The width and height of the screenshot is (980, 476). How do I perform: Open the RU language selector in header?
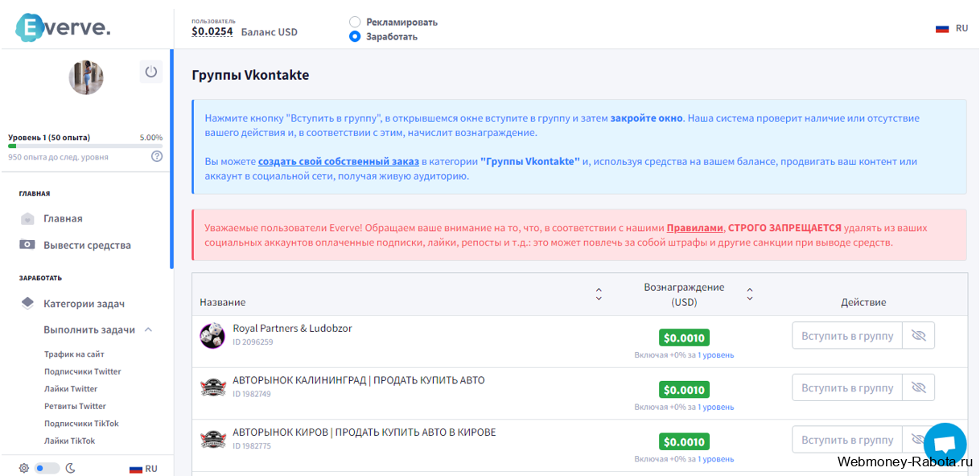(x=951, y=28)
